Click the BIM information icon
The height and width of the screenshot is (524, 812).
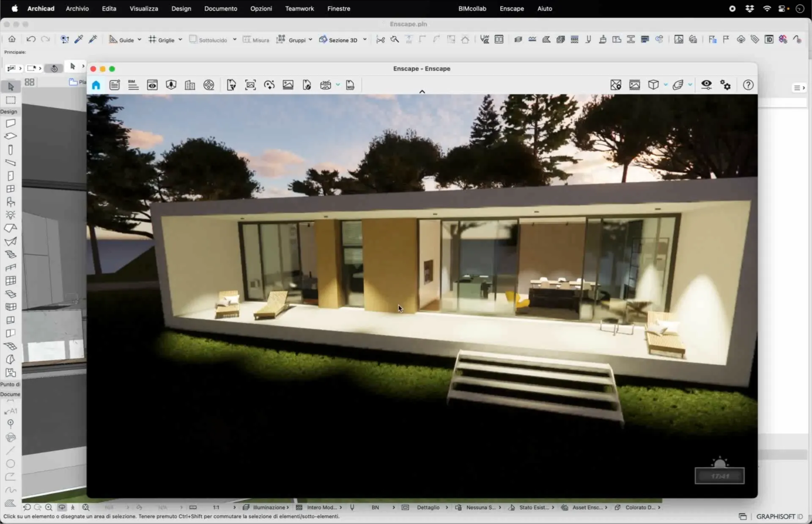click(x=133, y=85)
